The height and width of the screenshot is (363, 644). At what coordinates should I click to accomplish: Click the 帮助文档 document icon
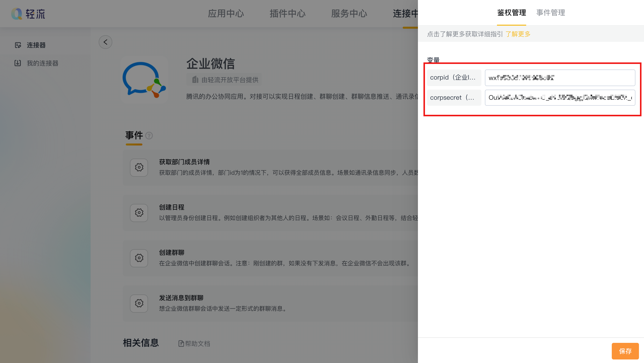click(181, 343)
